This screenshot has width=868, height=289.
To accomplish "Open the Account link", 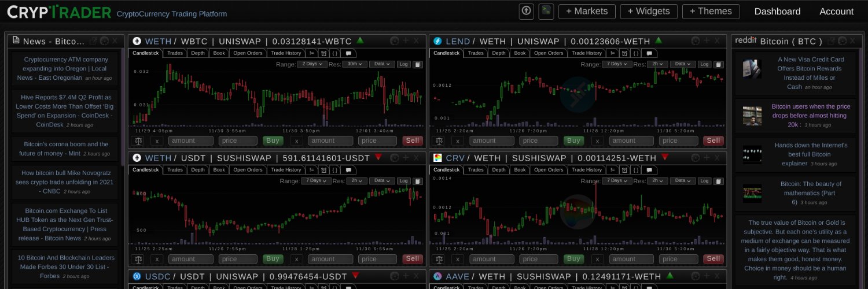I will [836, 12].
